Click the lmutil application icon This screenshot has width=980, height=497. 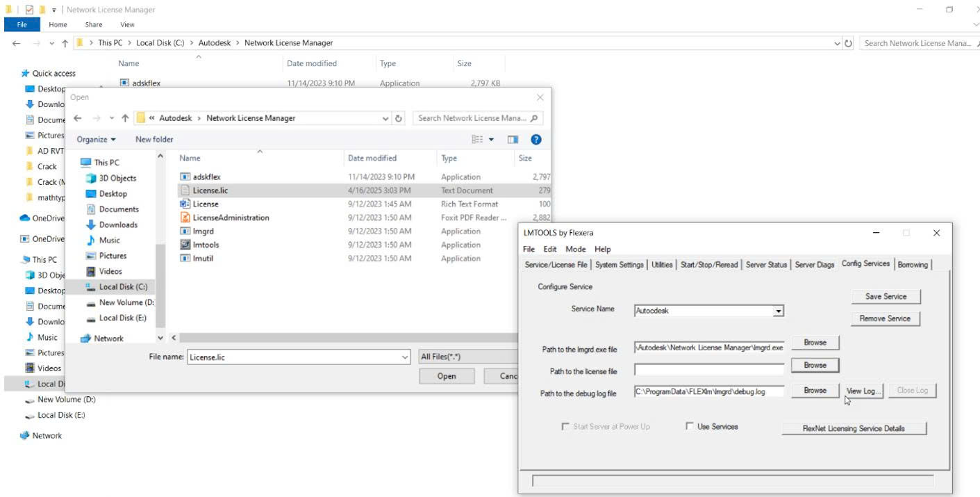click(x=185, y=259)
